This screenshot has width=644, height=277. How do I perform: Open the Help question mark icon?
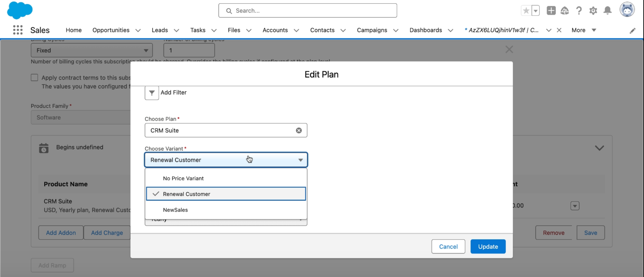tap(579, 10)
